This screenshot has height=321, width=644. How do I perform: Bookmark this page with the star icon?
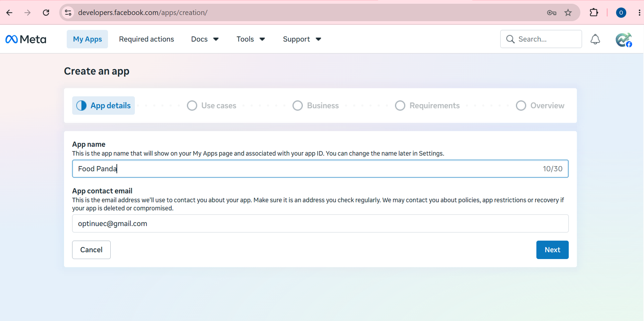[568, 12]
